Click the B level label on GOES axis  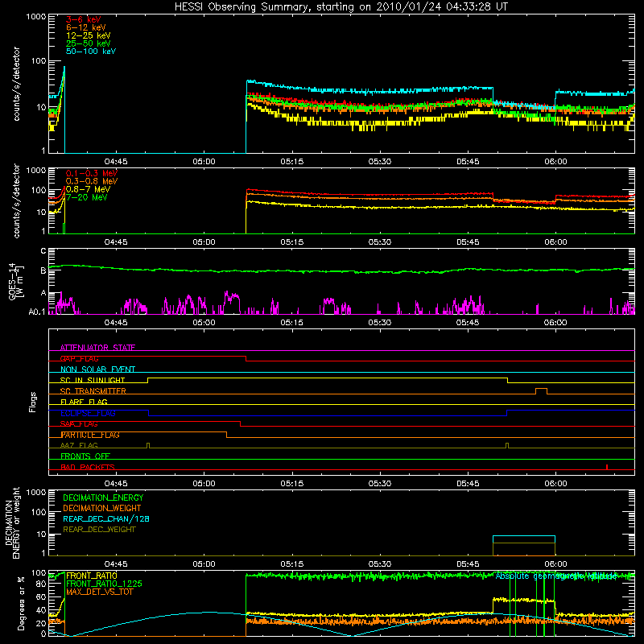[43, 270]
